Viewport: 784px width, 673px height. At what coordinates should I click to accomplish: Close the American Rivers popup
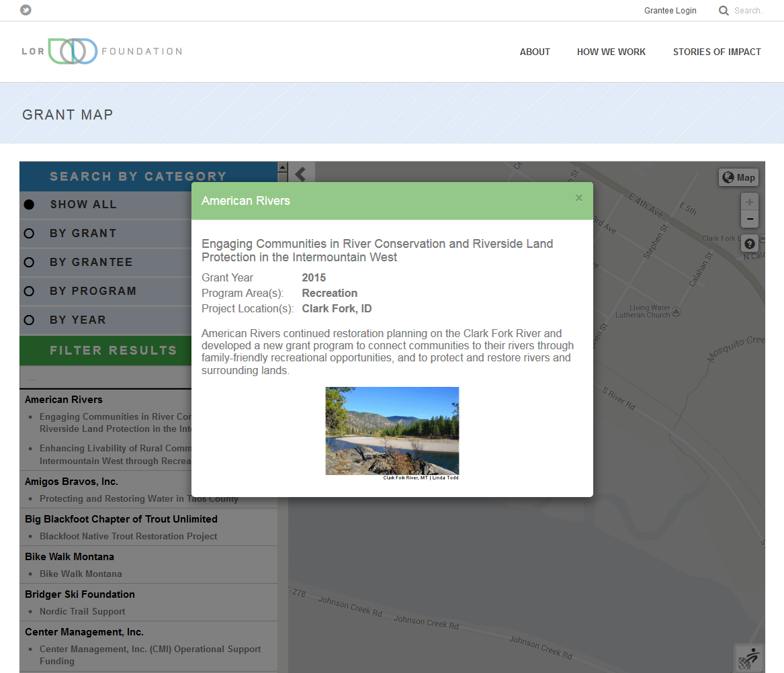(x=578, y=198)
